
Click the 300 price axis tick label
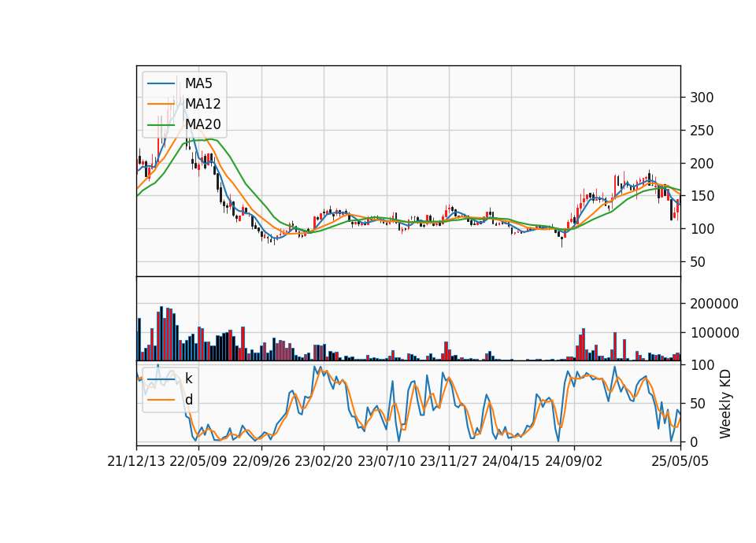[702, 98]
